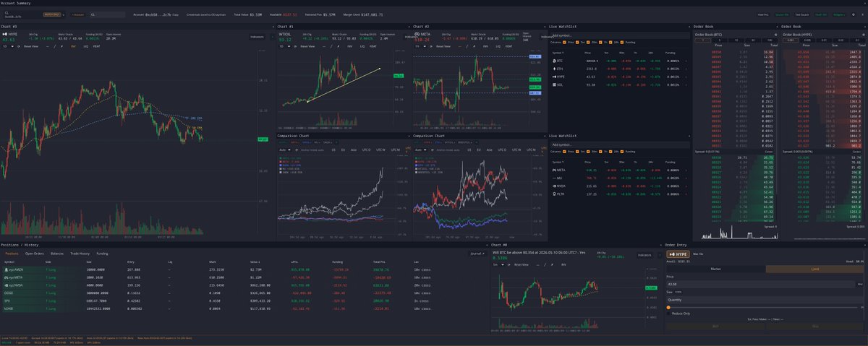The image size is (868, 346).
Task: Click the MU icon in watchlist row
Action: [554, 178]
